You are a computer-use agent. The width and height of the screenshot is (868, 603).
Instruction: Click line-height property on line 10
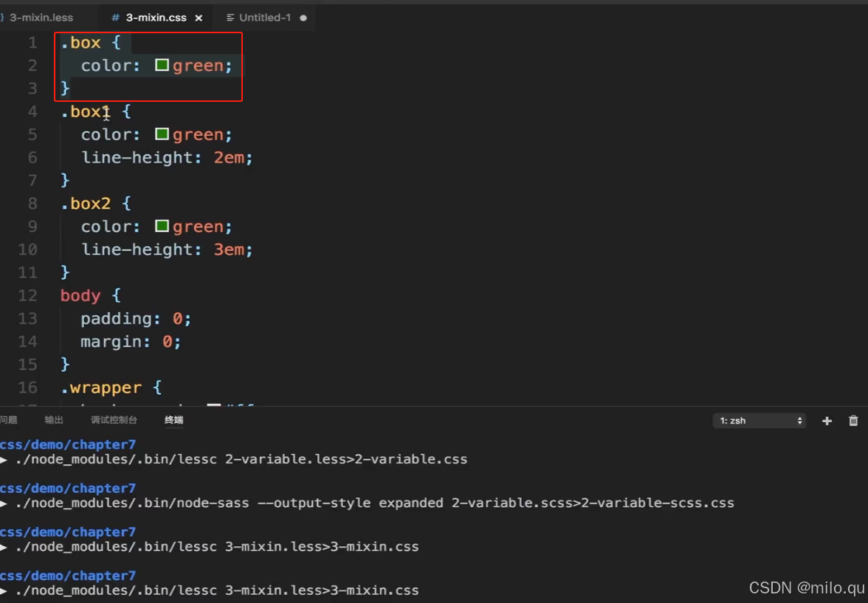139,249
